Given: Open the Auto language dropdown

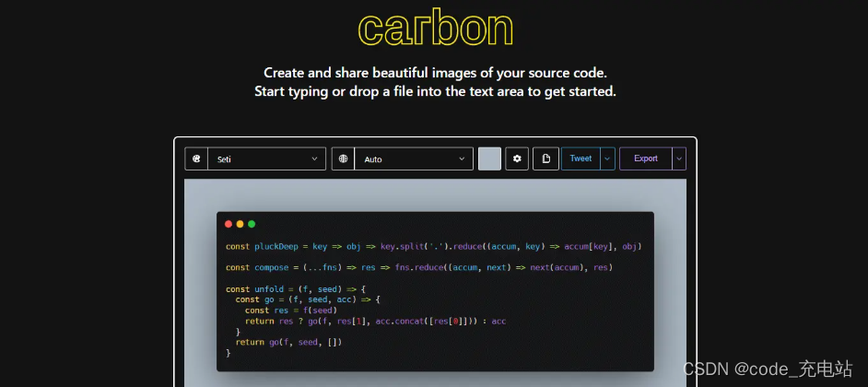Looking at the screenshot, I should (x=414, y=158).
